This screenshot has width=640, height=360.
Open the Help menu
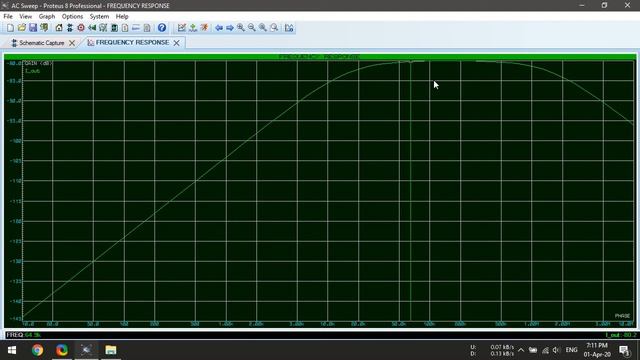click(122, 16)
